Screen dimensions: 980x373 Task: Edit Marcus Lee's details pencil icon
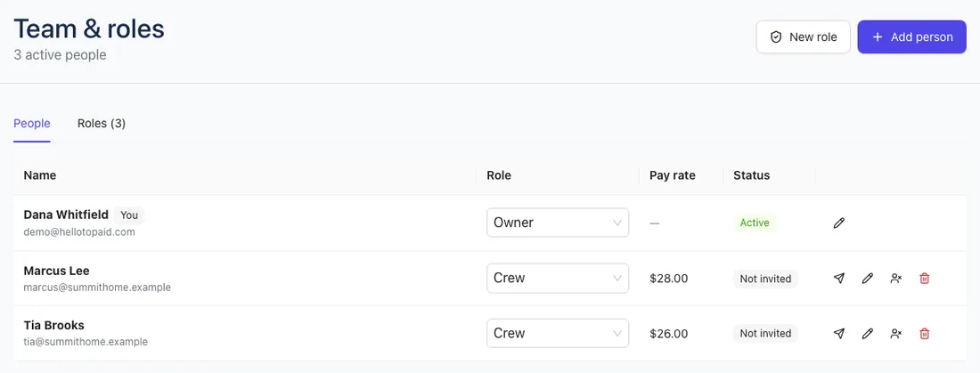(x=867, y=279)
